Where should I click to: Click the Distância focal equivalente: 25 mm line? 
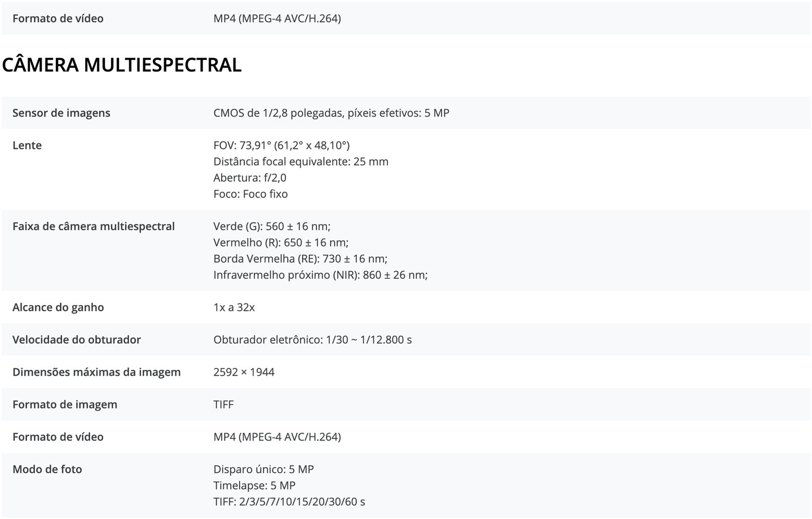pyautogui.click(x=301, y=161)
